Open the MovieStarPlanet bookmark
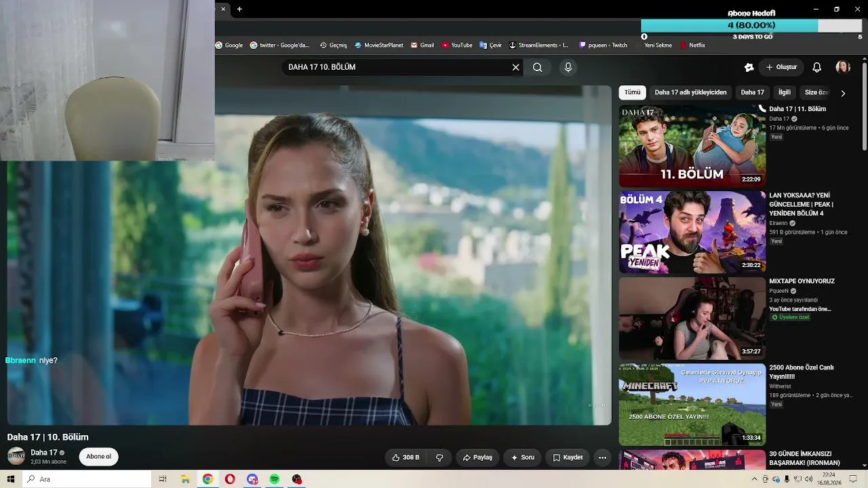Screen dimensions: 868x488 378,45
